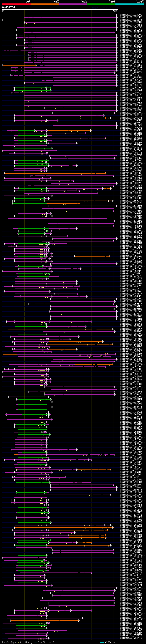
Task: Click the UniRef100_Q75IB3 label
Action: click(131, 98)
